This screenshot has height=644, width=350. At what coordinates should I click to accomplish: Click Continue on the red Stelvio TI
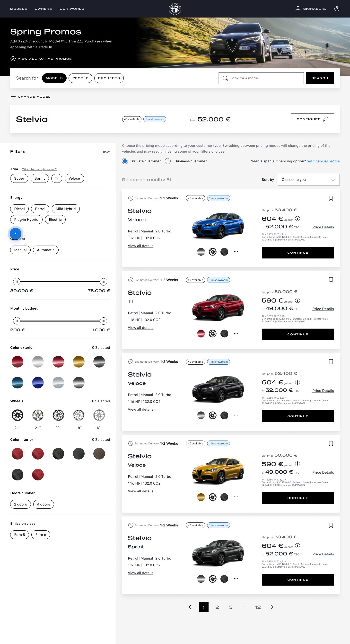pos(297,334)
